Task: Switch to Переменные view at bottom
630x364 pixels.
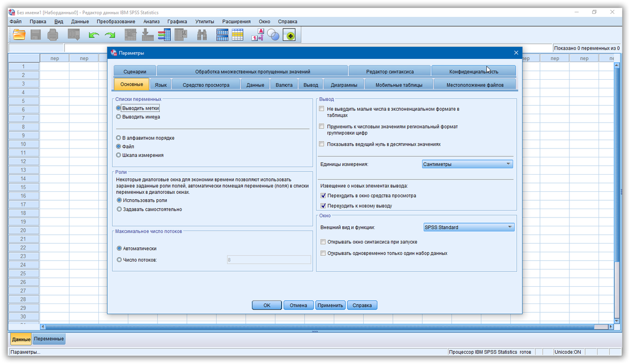Action: tap(49, 339)
